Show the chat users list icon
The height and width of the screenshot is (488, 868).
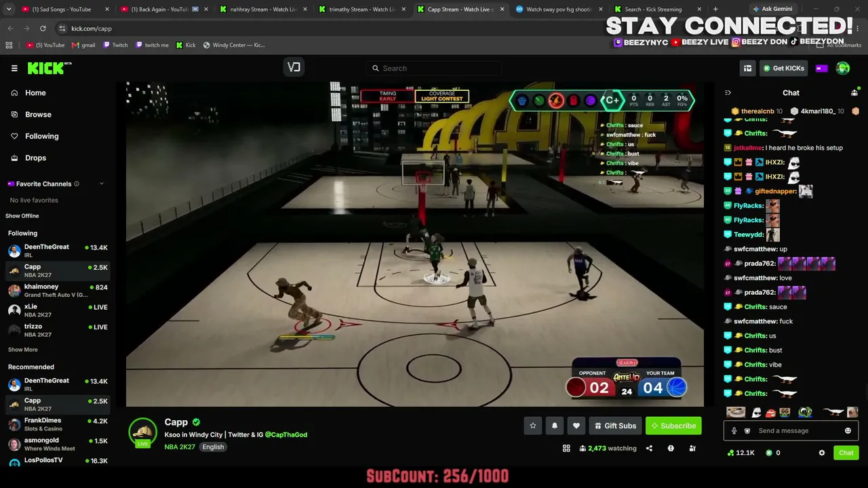coord(854,93)
